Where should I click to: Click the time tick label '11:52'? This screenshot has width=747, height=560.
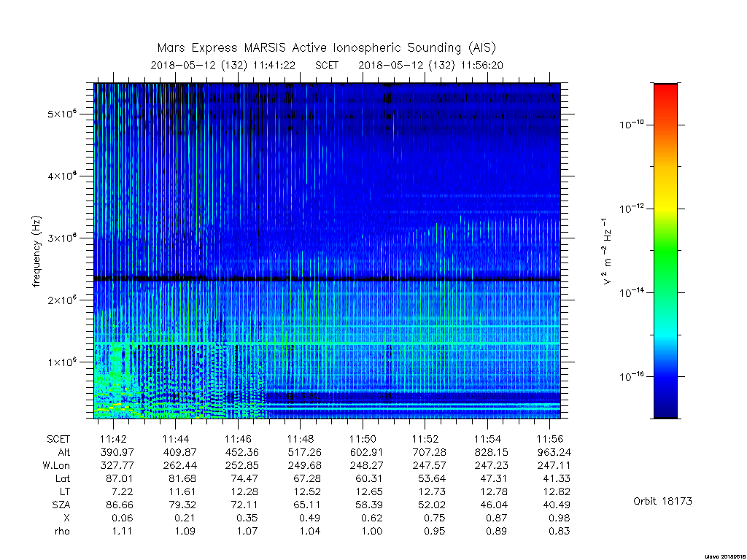425,439
